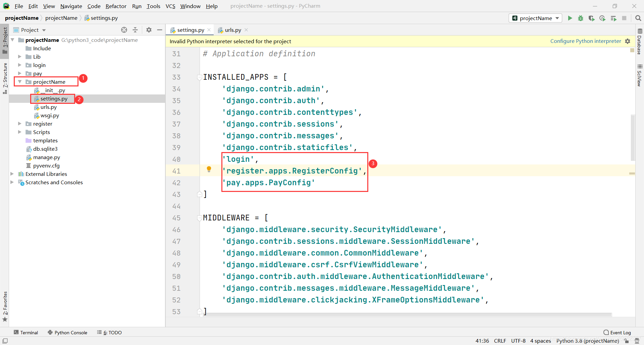Open the run configuration dropdown
The height and width of the screenshot is (345, 644).
[536, 18]
